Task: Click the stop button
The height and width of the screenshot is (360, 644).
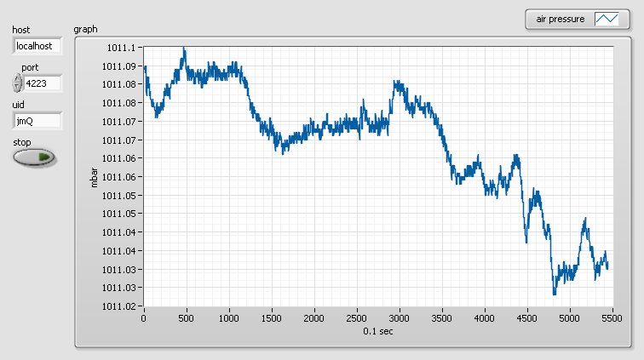Action: click(x=34, y=157)
